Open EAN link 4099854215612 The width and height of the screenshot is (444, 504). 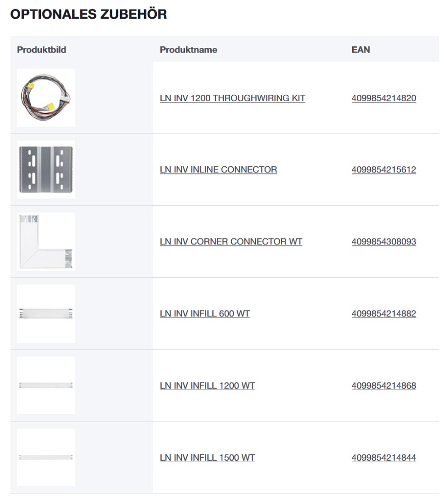pos(384,170)
